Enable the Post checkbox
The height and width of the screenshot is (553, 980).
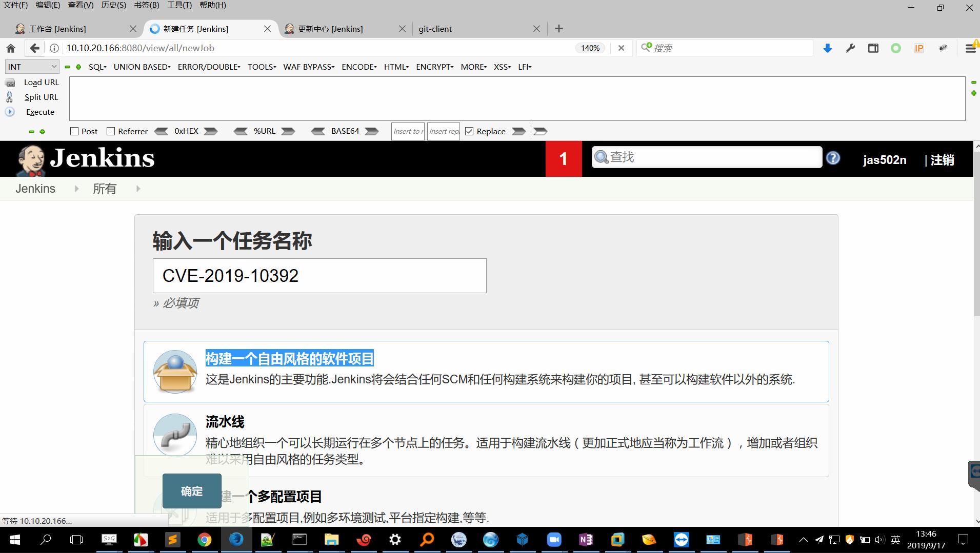coord(74,131)
